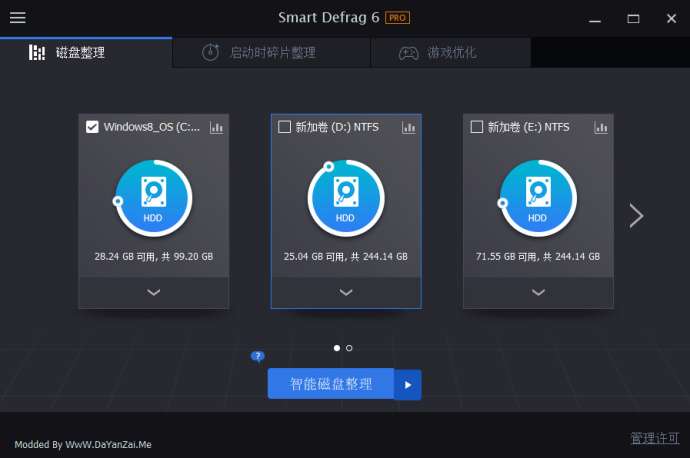Expand the E: drive card chevron
690x458 pixels.
[538, 292]
